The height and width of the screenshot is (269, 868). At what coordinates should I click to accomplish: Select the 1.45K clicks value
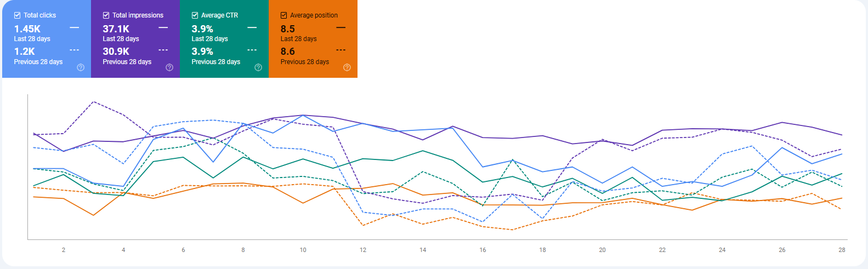pos(27,29)
